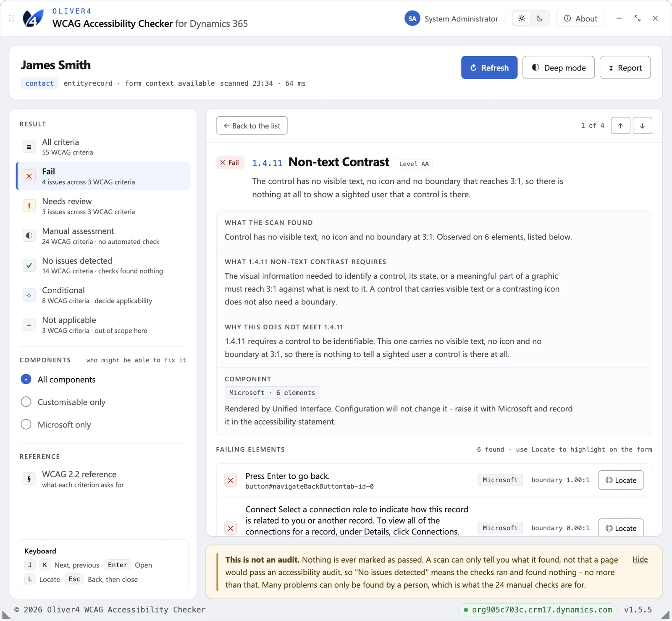
Task: Click the All criteria list icon
Action: coord(29,147)
